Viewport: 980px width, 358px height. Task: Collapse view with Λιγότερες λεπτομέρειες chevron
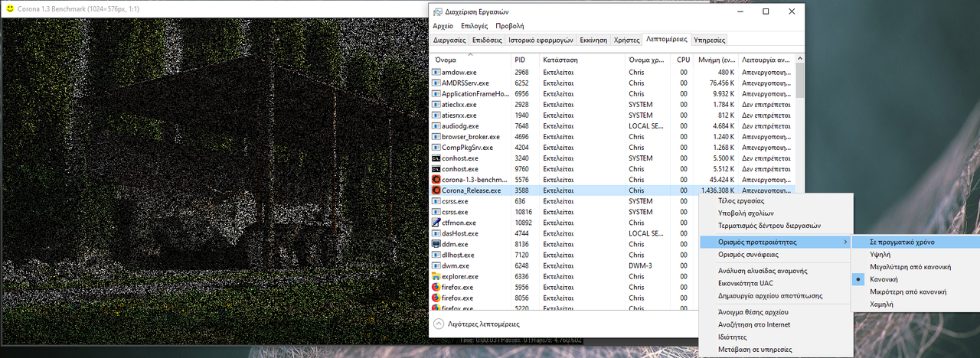439,324
